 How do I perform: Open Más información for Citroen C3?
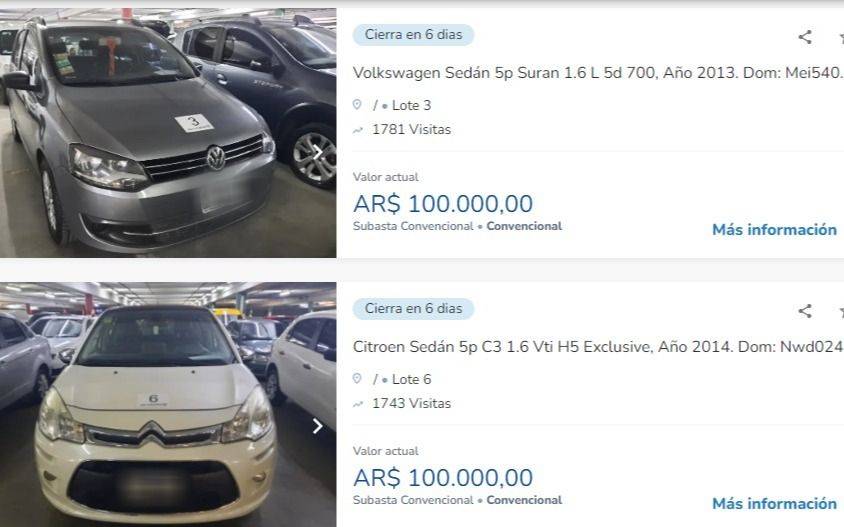coord(774,504)
